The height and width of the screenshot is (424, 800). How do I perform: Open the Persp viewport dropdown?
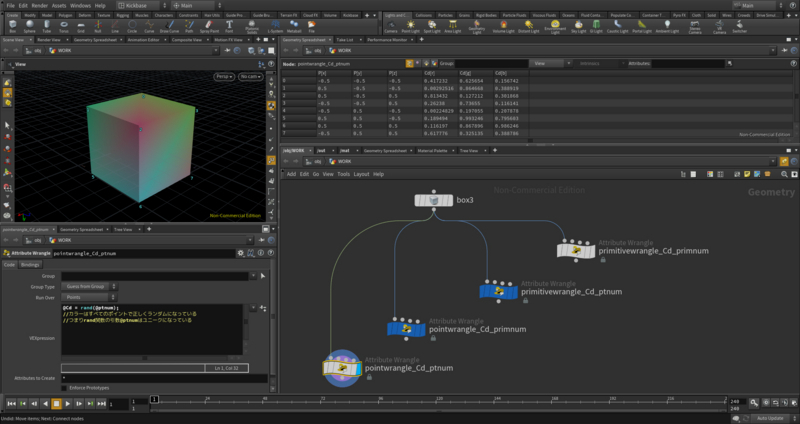click(x=224, y=77)
